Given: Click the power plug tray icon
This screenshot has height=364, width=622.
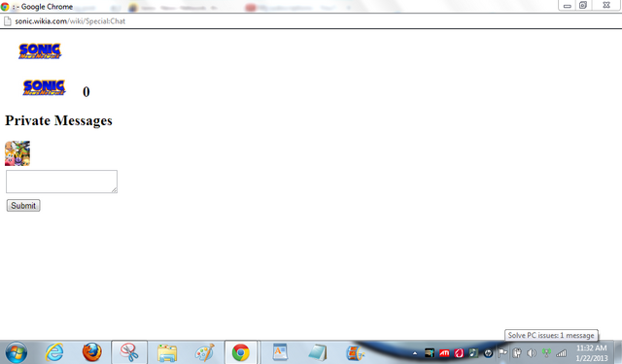Looking at the screenshot, I should 517,353.
